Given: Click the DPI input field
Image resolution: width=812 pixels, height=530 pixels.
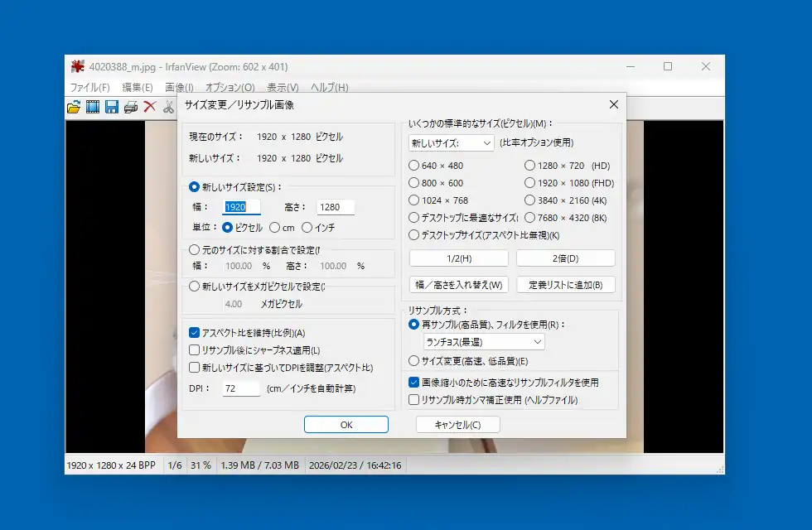Looking at the screenshot, I should [x=241, y=388].
